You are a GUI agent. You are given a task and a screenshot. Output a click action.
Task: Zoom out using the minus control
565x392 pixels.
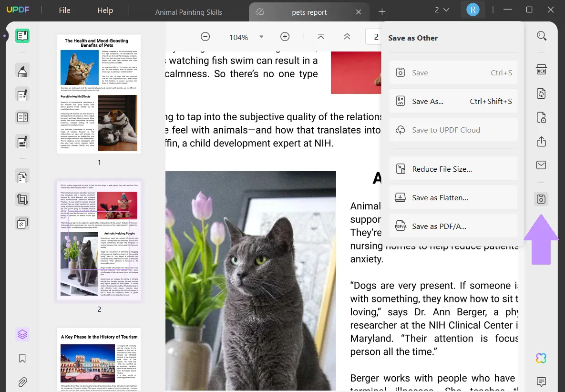pos(205,36)
